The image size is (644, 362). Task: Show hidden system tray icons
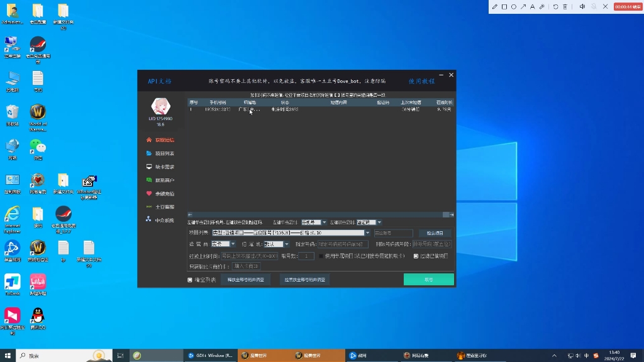554,356
